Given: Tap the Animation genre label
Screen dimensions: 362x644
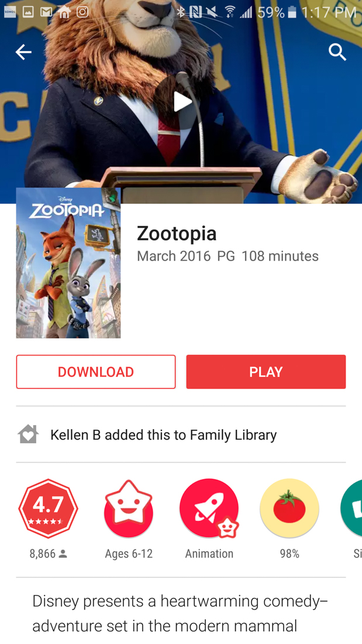Looking at the screenshot, I should pyautogui.click(x=209, y=554).
